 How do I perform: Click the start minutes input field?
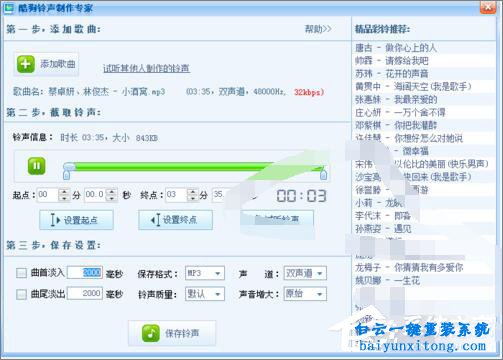pyautogui.click(x=48, y=195)
